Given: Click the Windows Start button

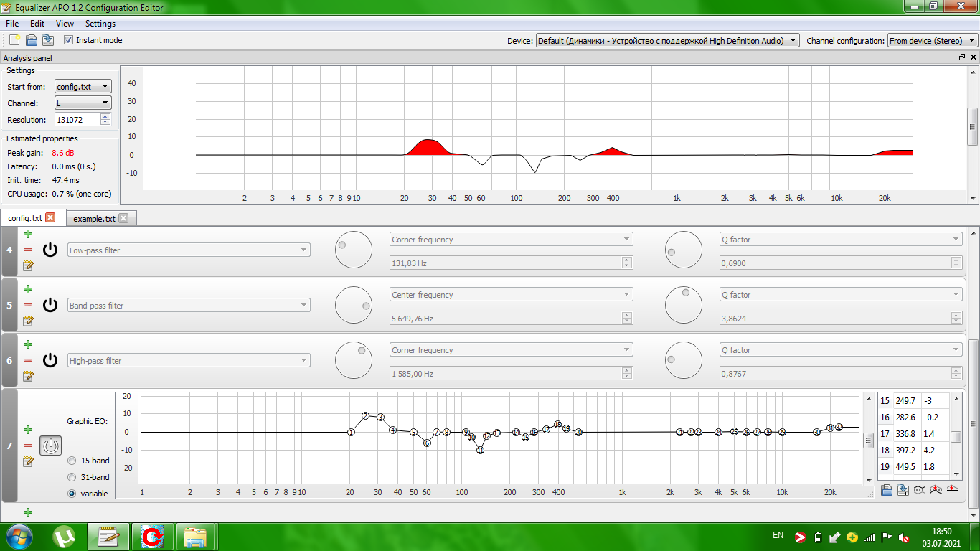Looking at the screenshot, I should [18, 536].
